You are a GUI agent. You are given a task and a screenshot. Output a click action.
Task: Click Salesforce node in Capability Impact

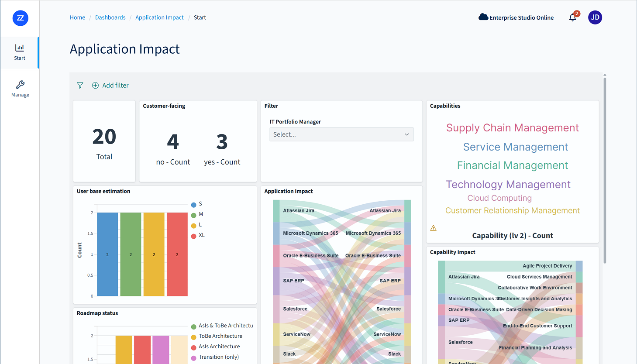[x=441, y=342]
